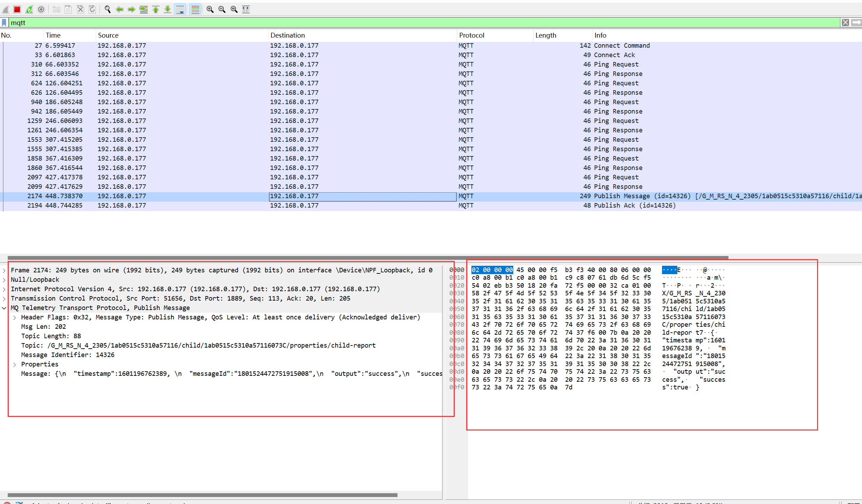Toggle auto-scroll during live capture
This screenshot has width=862, height=504.
(x=180, y=9)
